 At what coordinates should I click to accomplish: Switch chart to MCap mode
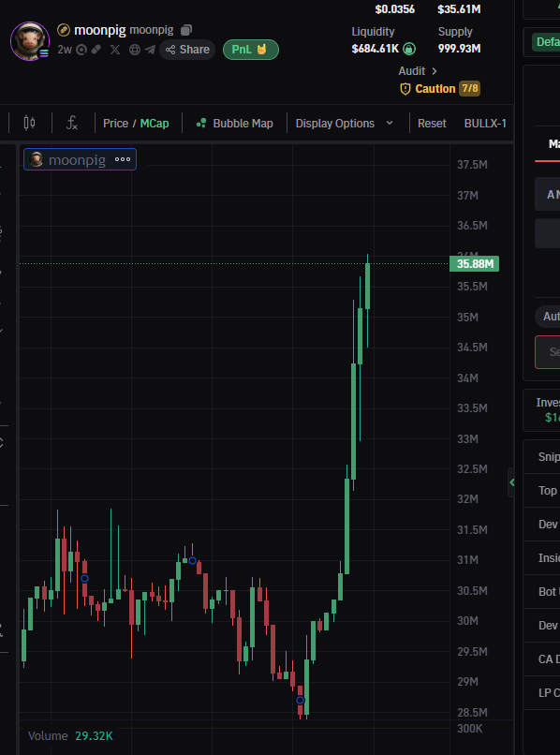point(155,124)
